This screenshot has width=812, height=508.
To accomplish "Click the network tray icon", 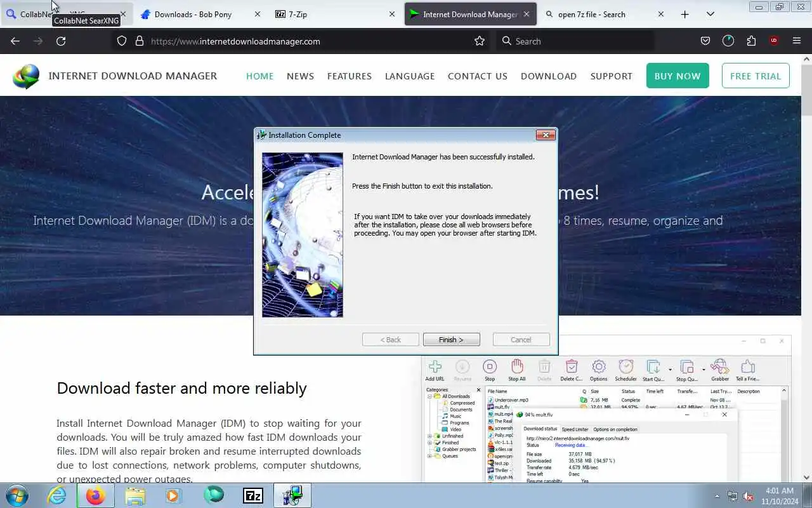I will (733, 496).
